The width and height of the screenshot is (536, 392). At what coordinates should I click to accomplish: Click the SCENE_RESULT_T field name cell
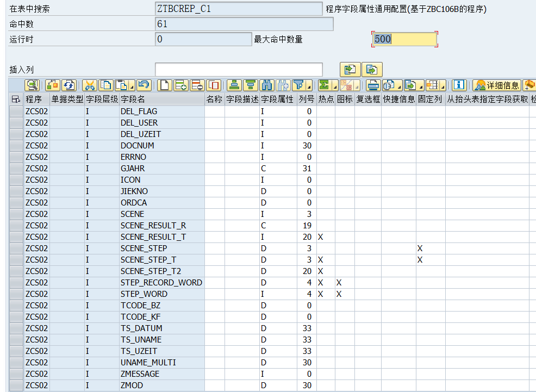[162, 237]
